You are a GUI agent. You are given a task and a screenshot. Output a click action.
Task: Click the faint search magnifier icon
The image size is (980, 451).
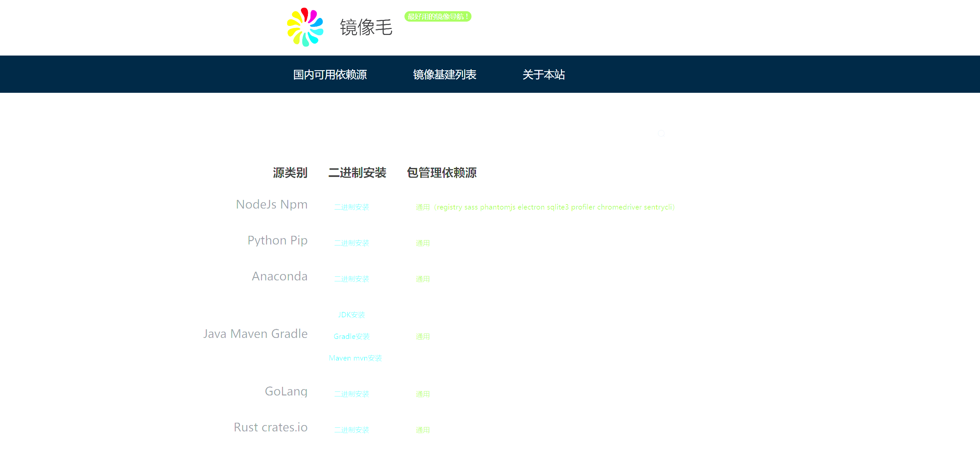pyautogui.click(x=661, y=133)
